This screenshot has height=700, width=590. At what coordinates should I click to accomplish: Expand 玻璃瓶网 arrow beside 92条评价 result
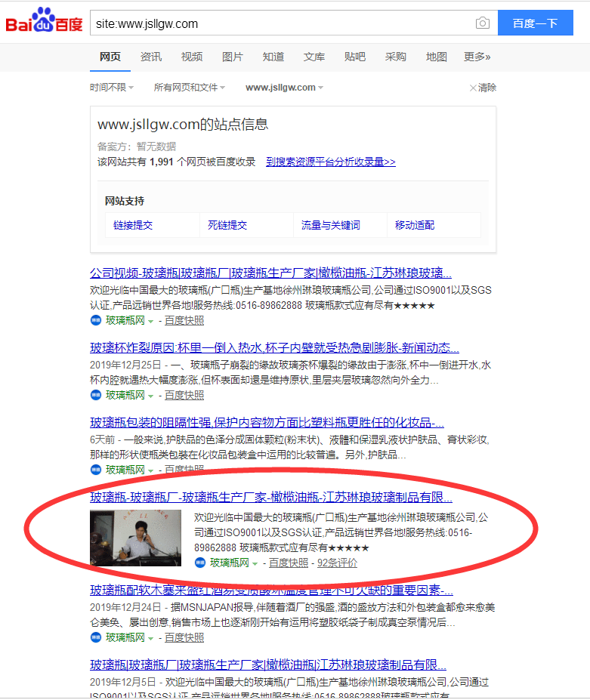pos(255,564)
